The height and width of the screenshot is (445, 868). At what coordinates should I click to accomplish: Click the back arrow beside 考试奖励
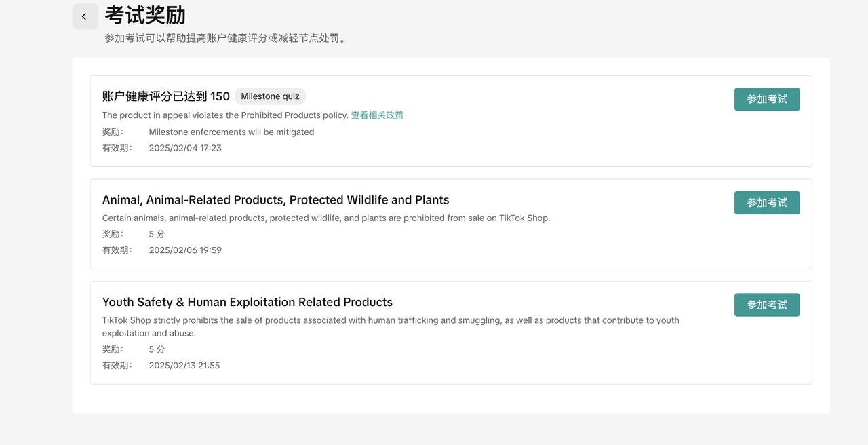85,16
